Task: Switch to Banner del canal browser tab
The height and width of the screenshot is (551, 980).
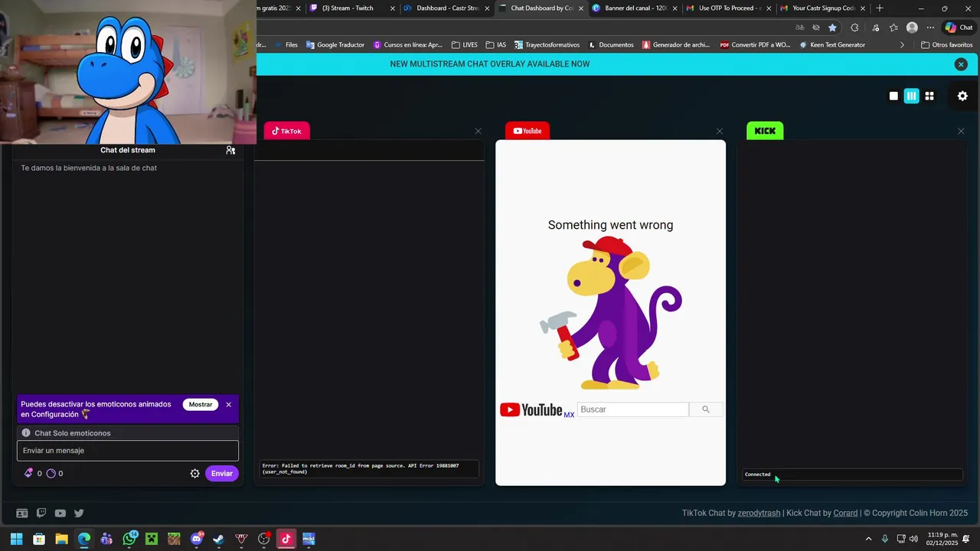Action: (635, 8)
